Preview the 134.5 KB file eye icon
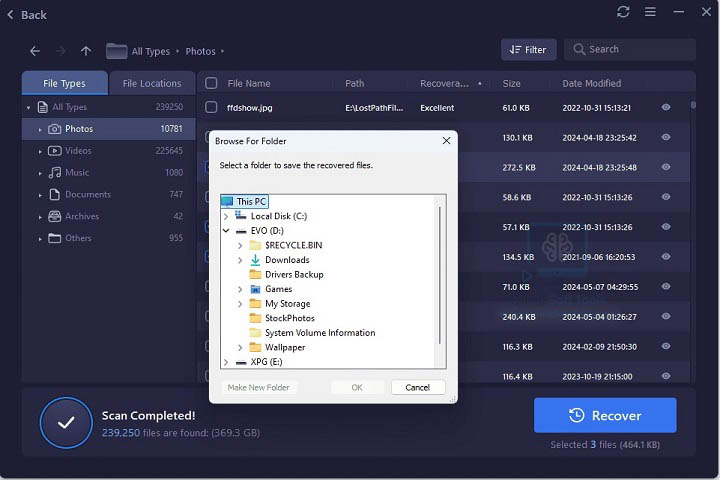The image size is (720, 480). (666, 256)
